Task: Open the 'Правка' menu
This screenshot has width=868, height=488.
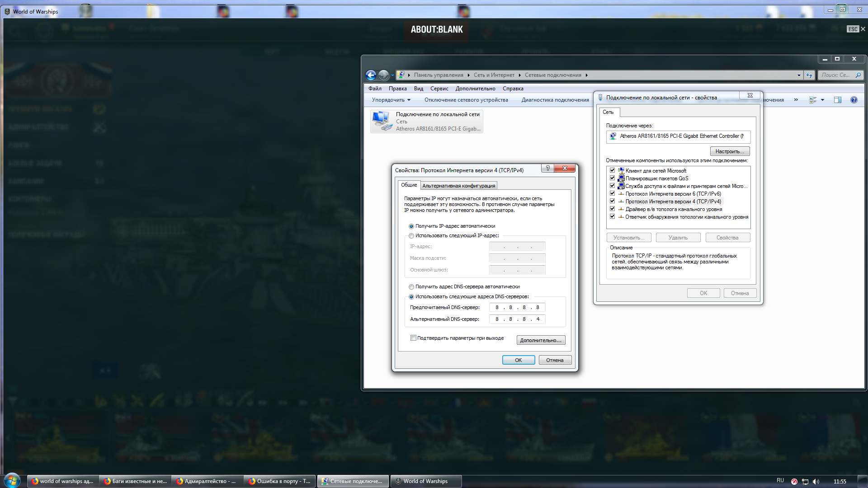Action: [397, 89]
